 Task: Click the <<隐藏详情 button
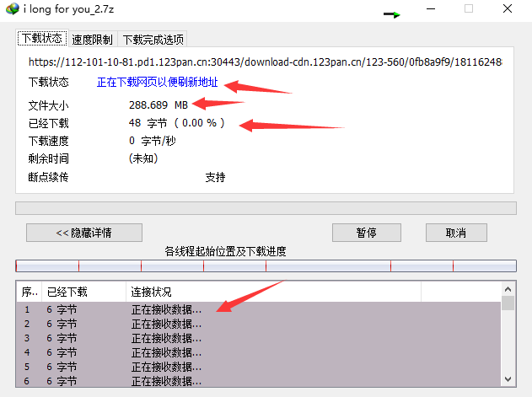click(x=84, y=233)
